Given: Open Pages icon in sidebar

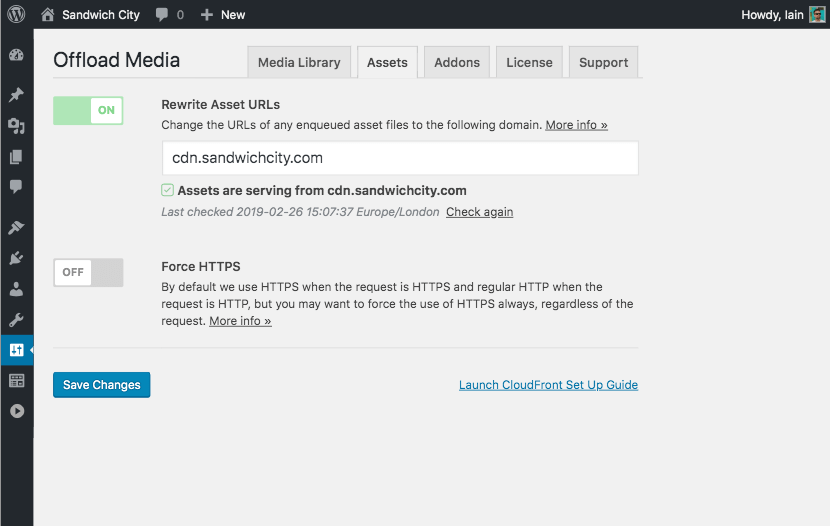Looking at the screenshot, I should tap(16, 157).
